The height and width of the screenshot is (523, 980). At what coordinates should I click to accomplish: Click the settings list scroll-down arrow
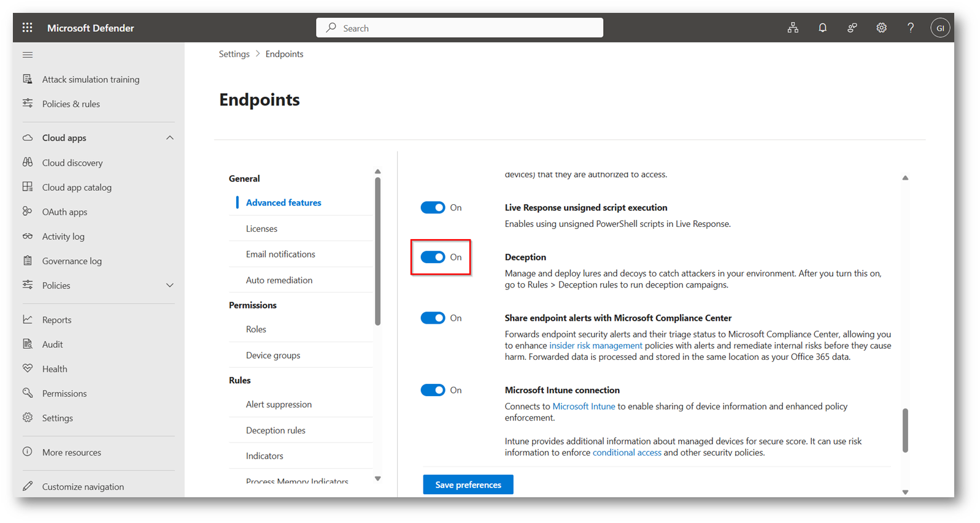click(x=377, y=478)
